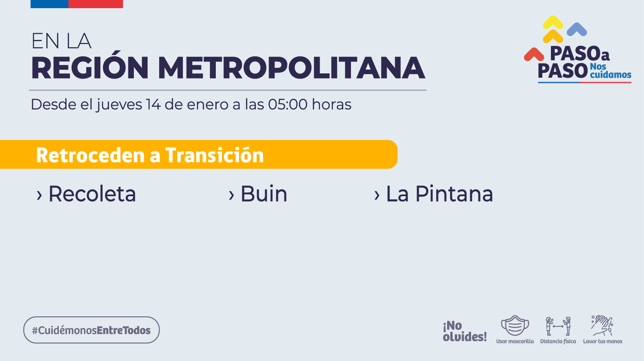Click the hand washing icon
644x361 pixels.
pos(602,326)
